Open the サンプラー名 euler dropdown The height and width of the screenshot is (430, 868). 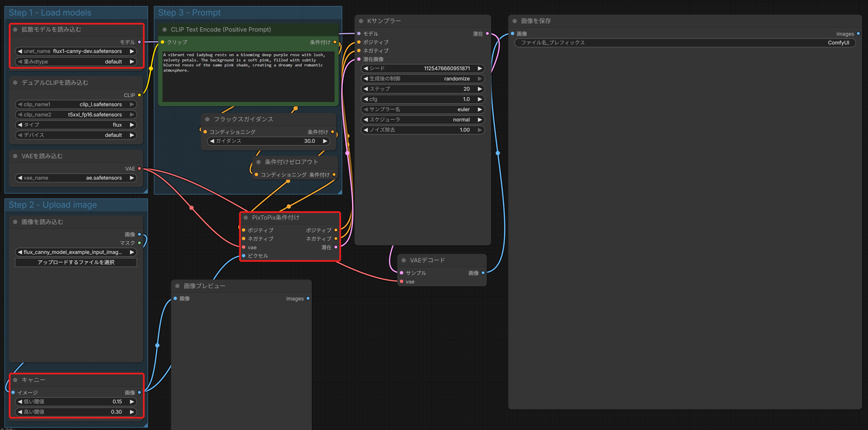pyautogui.click(x=423, y=110)
